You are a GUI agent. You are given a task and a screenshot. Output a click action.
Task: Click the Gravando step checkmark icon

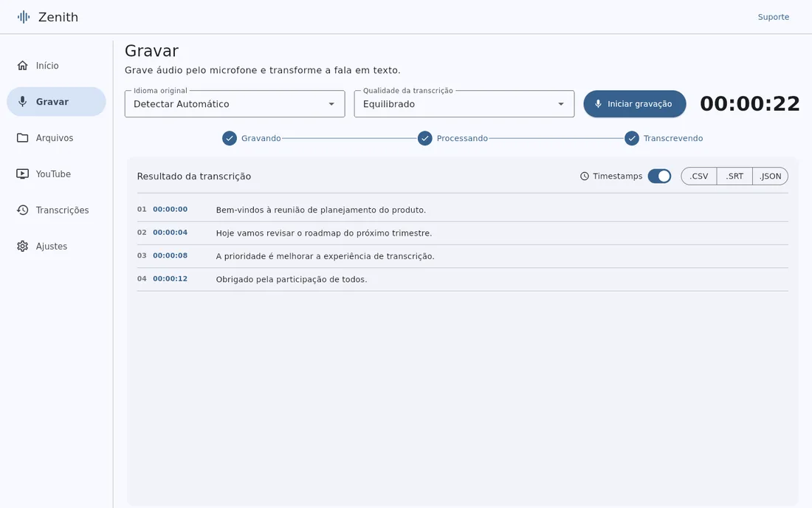230,138
